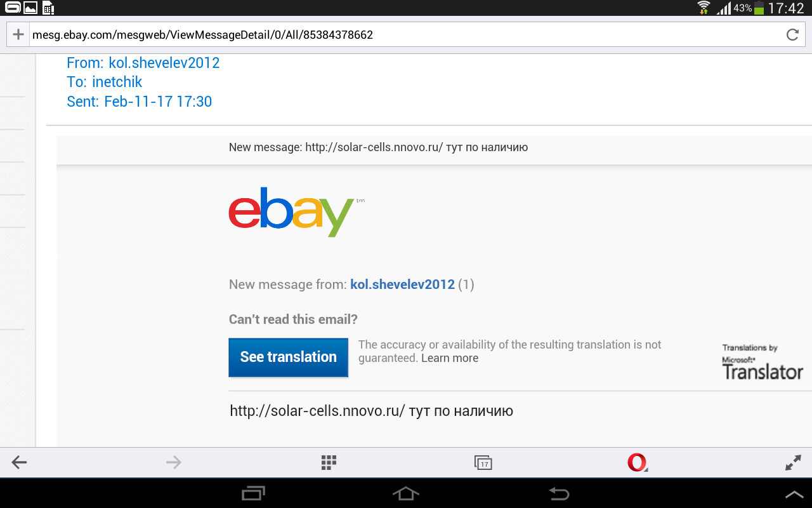Focus the URL address field
812x508 pixels.
[x=406, y=35]
